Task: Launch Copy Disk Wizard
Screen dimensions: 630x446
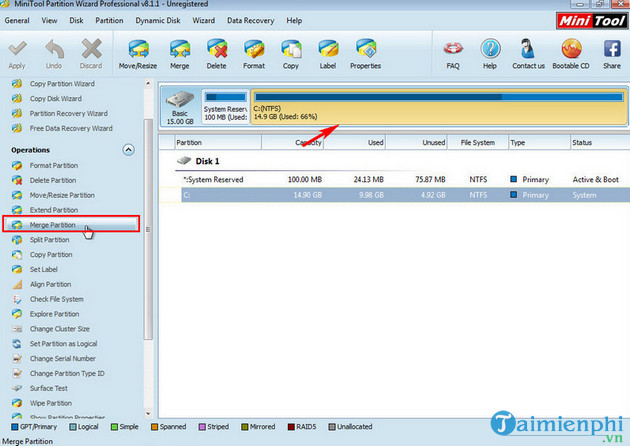Action: coord(55,98)
